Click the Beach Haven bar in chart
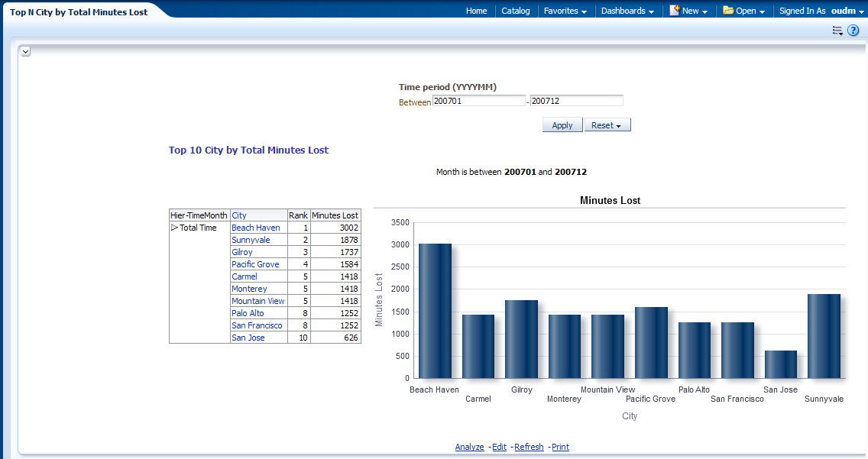Screen dimensions: 868x459 [435, 311]
